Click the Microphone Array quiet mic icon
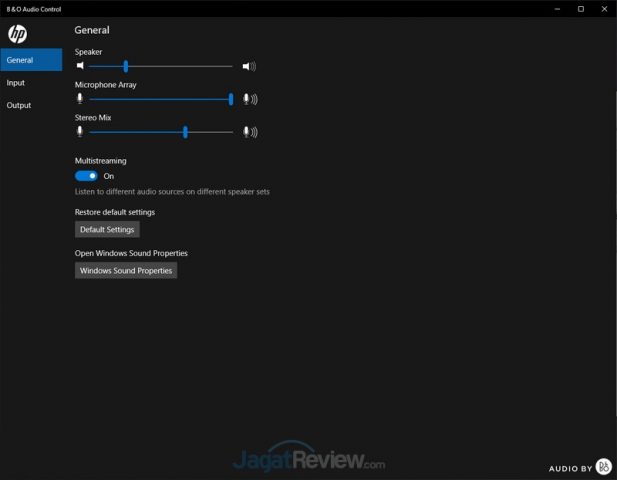The image size is (617, 480). pos(80,99)
